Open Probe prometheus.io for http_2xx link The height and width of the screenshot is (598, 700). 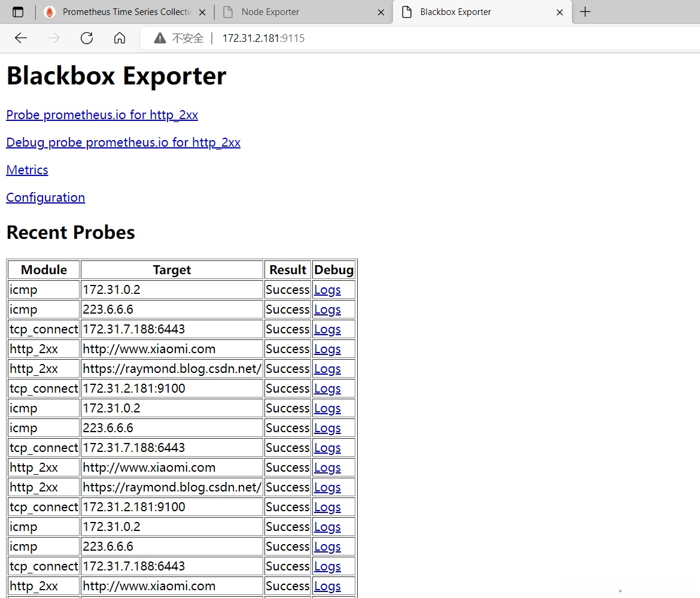click(102, 115)
